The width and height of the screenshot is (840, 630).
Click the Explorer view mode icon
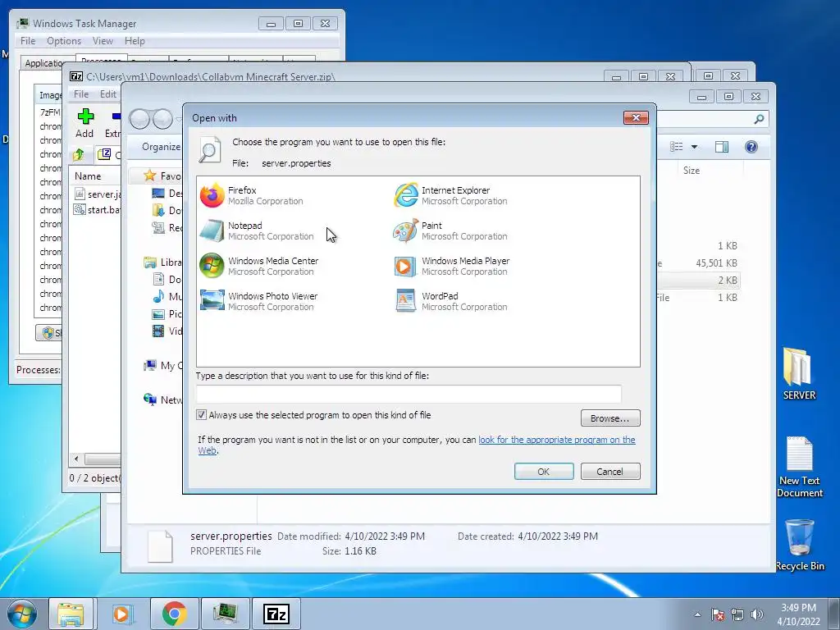click(677, 147)
